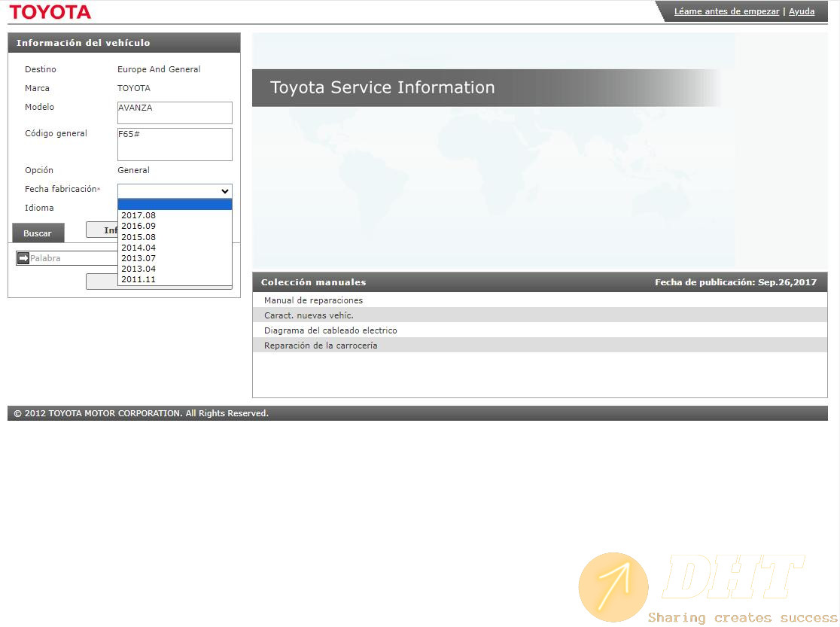Click the Opción value General
The height and width of the screenshot is (627, 840).
133,170
